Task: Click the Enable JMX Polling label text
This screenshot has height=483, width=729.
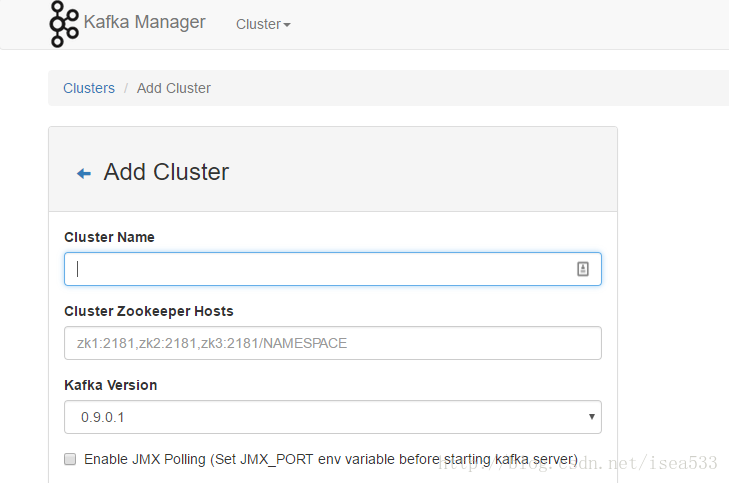Action: click(x=331, y=459)
